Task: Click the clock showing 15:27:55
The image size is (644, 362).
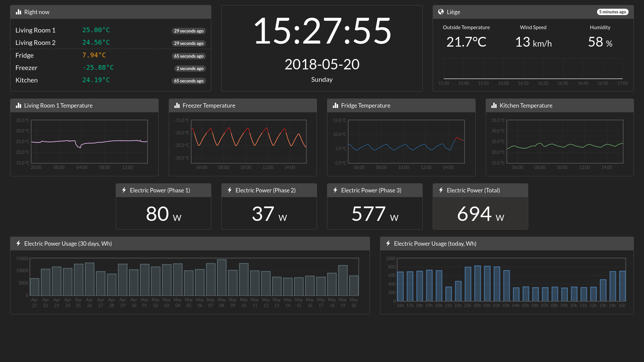Action: (x=322, y=32)
